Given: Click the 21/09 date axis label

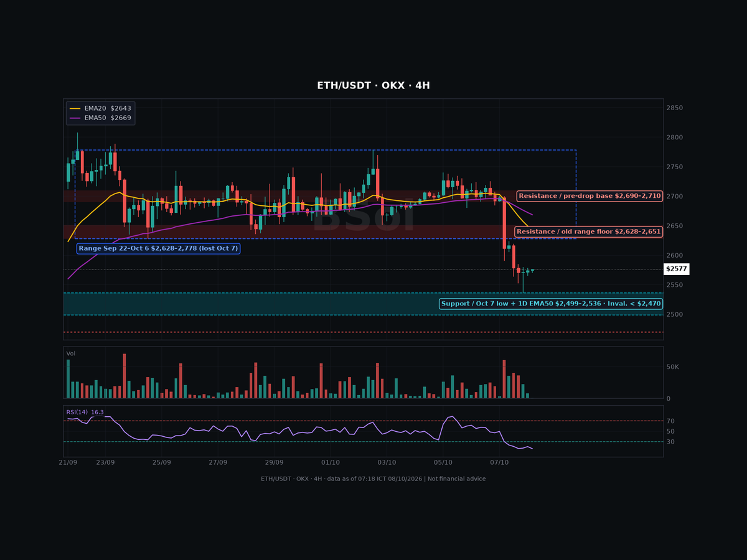Looking at the screenshot, I should [68, 462].
